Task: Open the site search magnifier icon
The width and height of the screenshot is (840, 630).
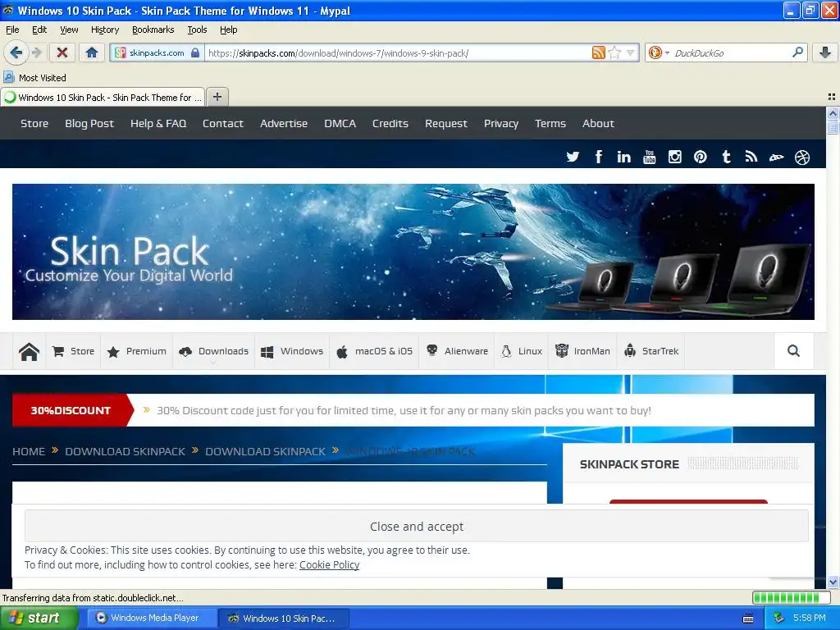Action: 793,351
